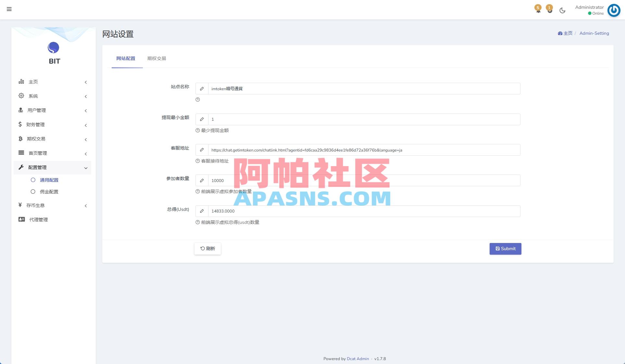Select the 佣金配置 radio circle
The image size is (625, 364).
[33, 191]
